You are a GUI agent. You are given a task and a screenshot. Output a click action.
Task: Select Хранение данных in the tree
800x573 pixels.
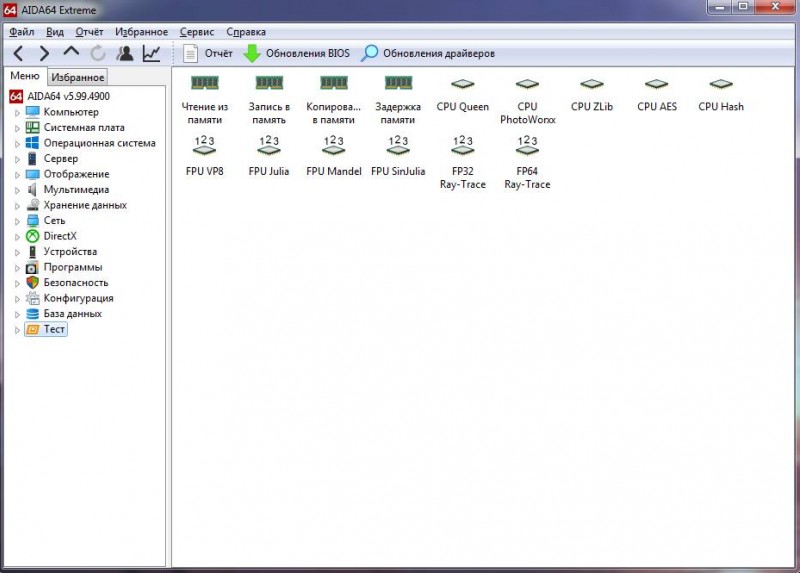[77, 205]
